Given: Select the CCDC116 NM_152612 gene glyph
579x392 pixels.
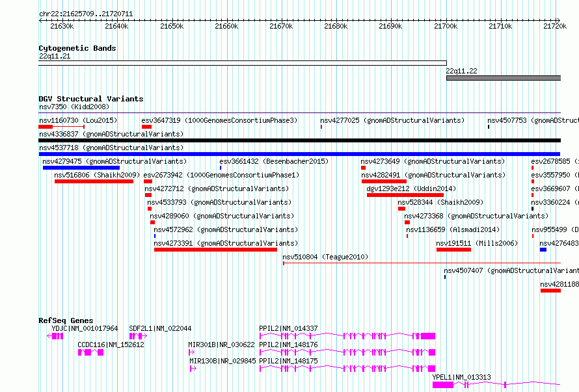Looking at the screenshot, I should (90, 352).
